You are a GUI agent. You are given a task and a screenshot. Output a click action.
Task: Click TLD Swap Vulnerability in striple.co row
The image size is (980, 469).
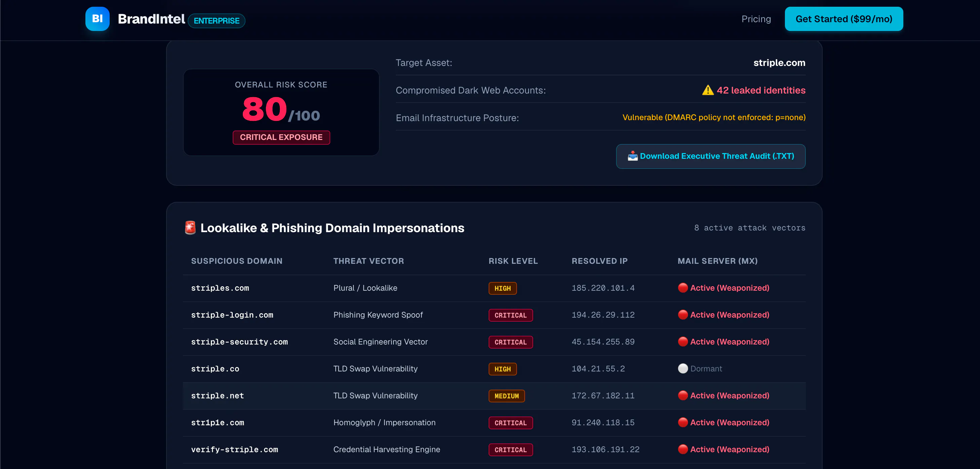point(375,369)
